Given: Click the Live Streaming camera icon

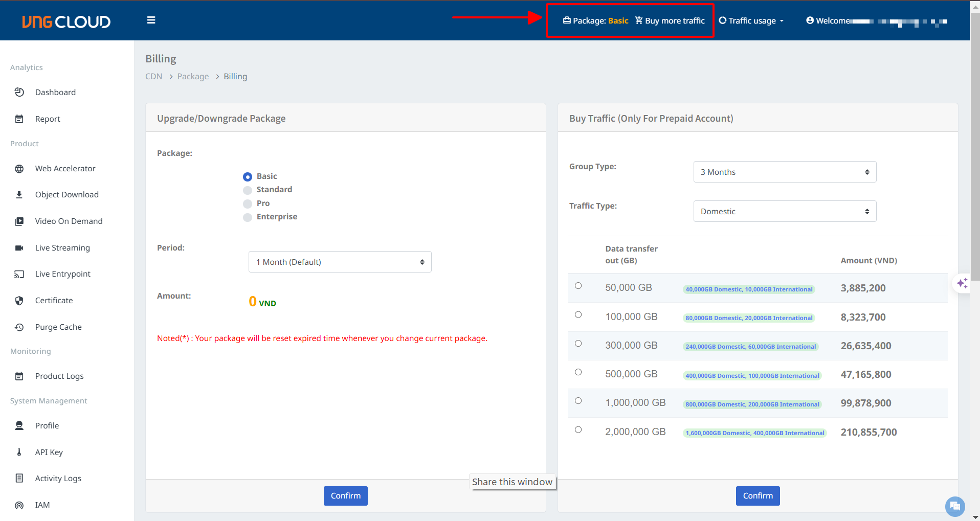Looking at the screenshot, I should pos(19,248).
